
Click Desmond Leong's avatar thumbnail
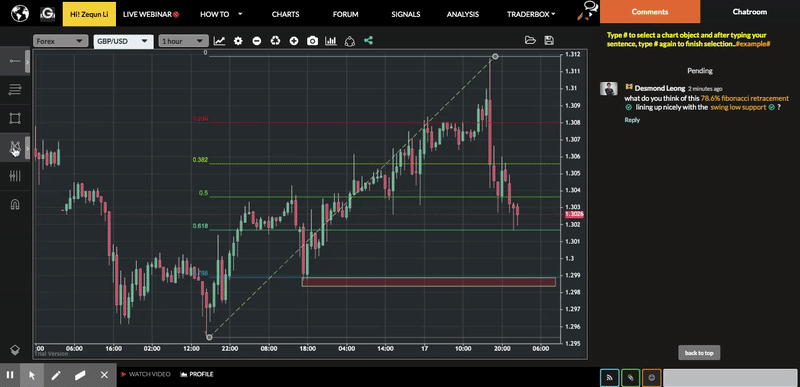(609, 89)
